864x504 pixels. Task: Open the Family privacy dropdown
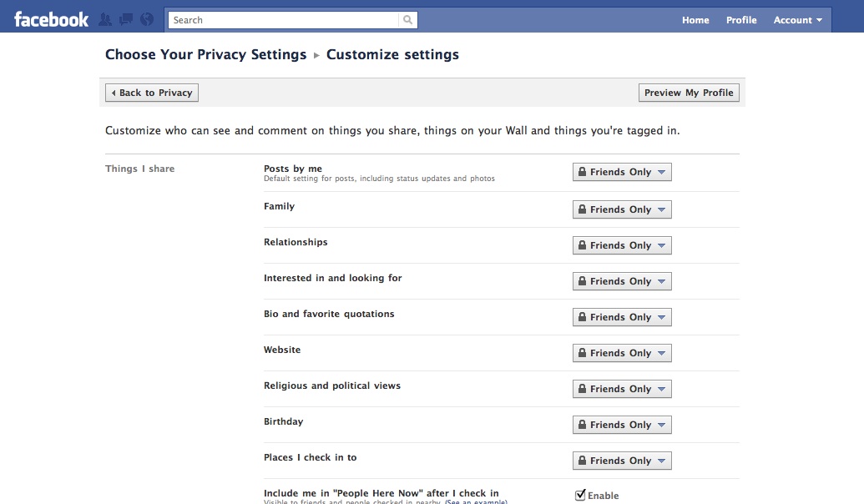(622, 209)
